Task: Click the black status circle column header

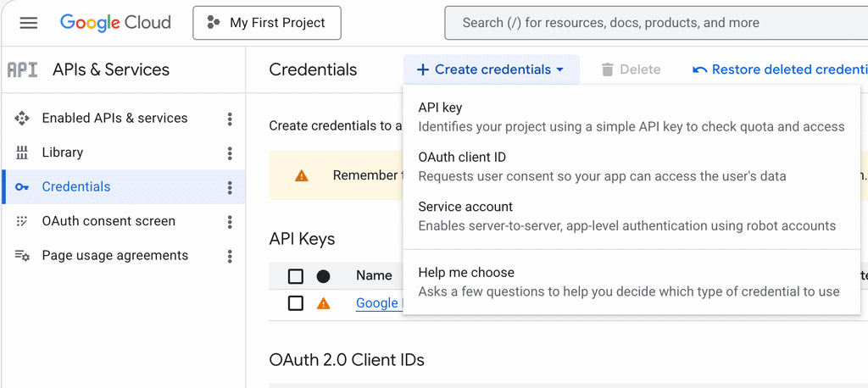Action: (x=323, y=276)
